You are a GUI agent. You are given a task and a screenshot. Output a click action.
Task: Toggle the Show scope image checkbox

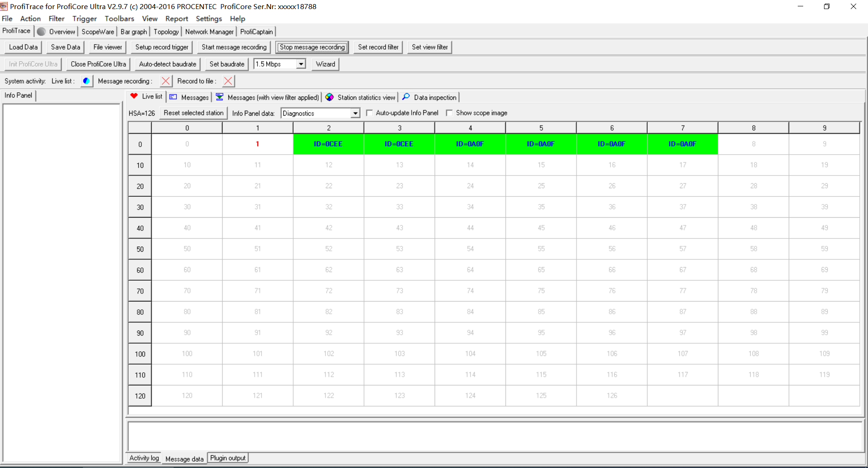point(449,113)
